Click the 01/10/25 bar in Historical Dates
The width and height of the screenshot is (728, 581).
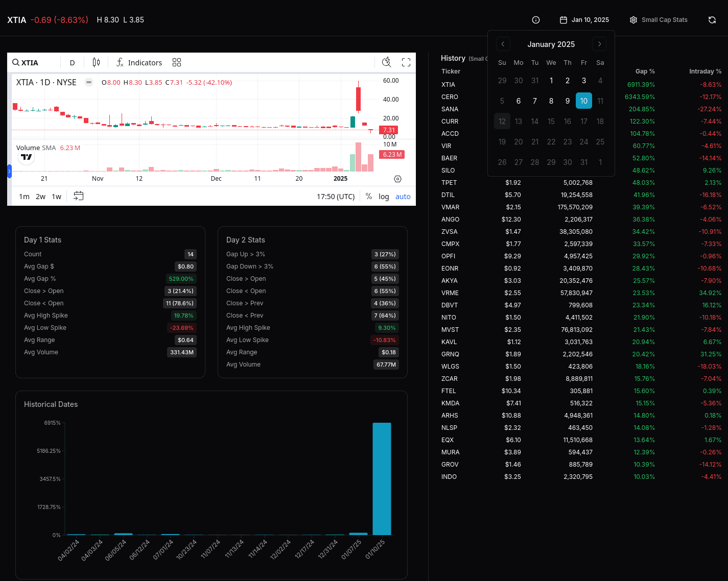pyautogui.click(x=382, y=478)
